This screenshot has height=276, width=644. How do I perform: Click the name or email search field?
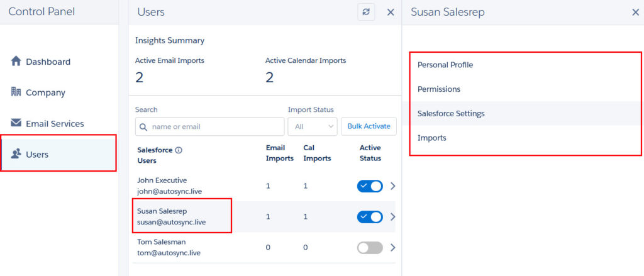click(209, 126)
